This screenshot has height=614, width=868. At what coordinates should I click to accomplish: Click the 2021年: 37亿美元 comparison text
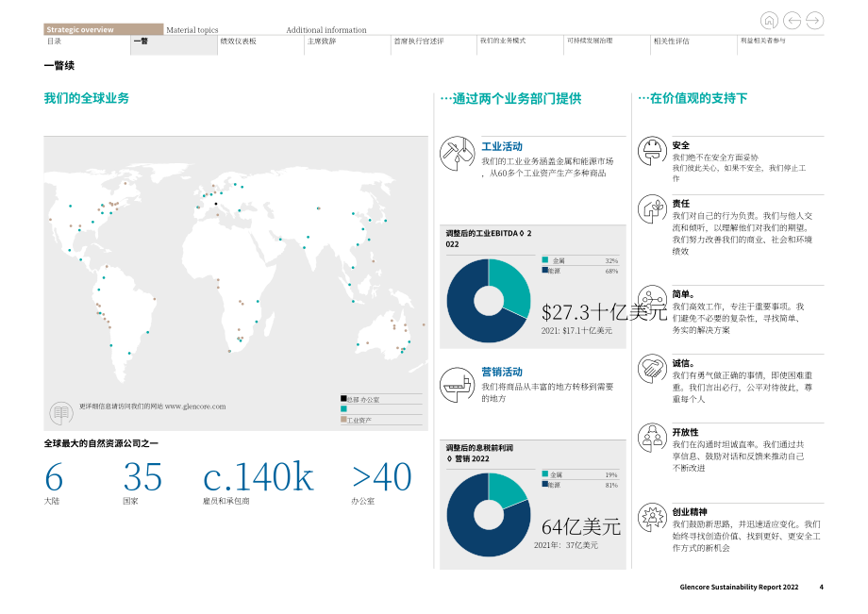[x=566, y=545]
